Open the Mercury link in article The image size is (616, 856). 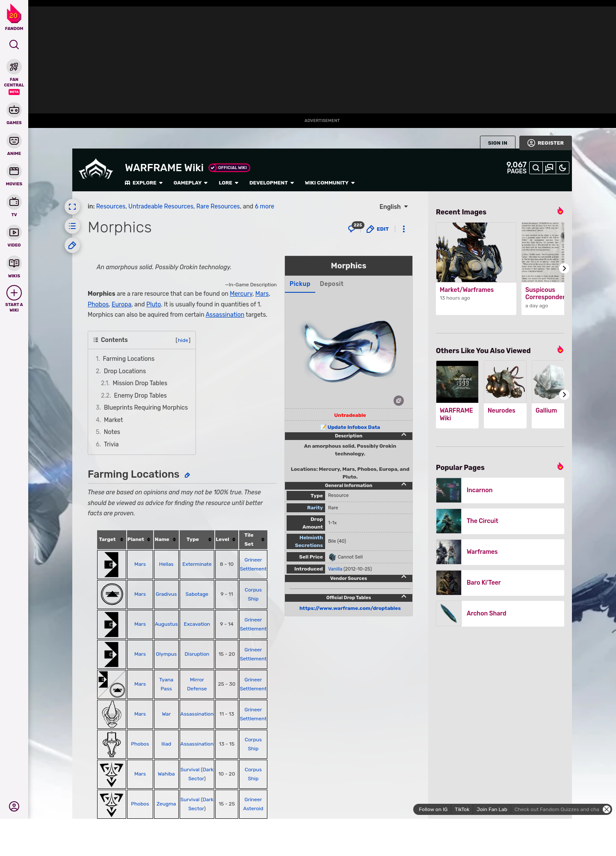click(x=241, y=294)
